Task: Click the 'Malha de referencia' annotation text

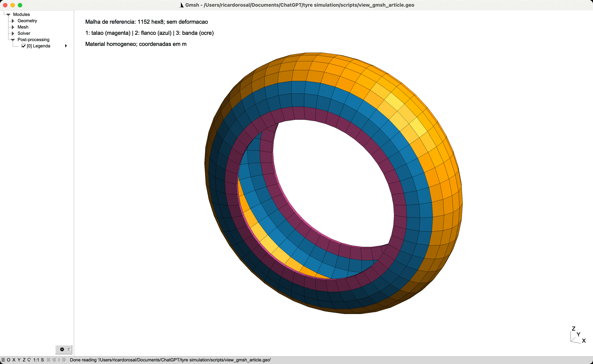Action: pos(147,22)
